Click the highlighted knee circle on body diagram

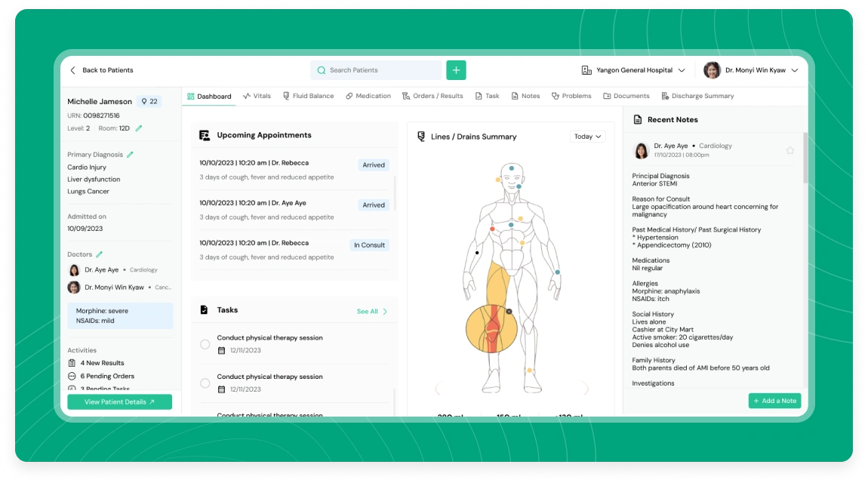[491, 328]
